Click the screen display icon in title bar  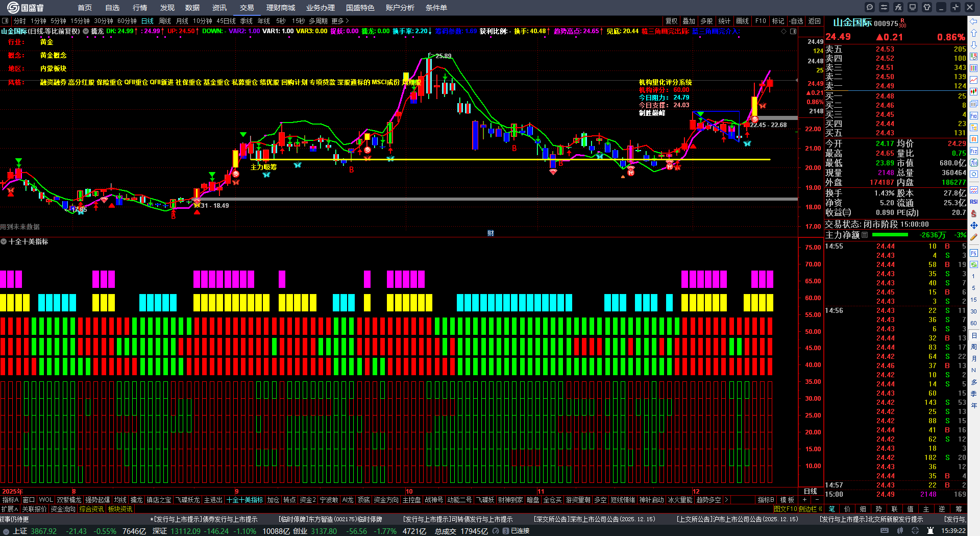913,7
